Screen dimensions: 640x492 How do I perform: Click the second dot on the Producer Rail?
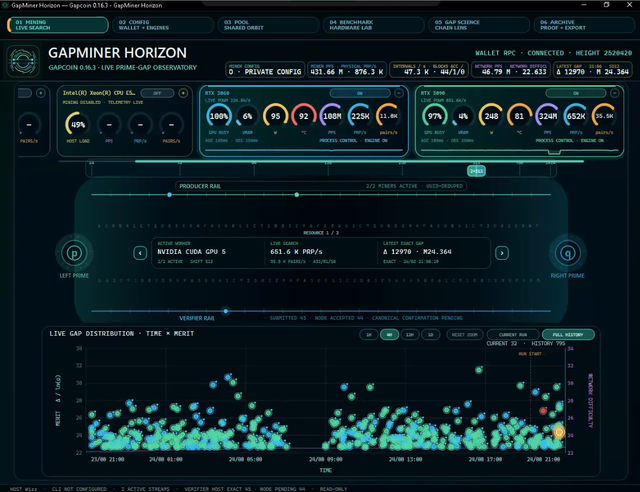click(297, 195)
